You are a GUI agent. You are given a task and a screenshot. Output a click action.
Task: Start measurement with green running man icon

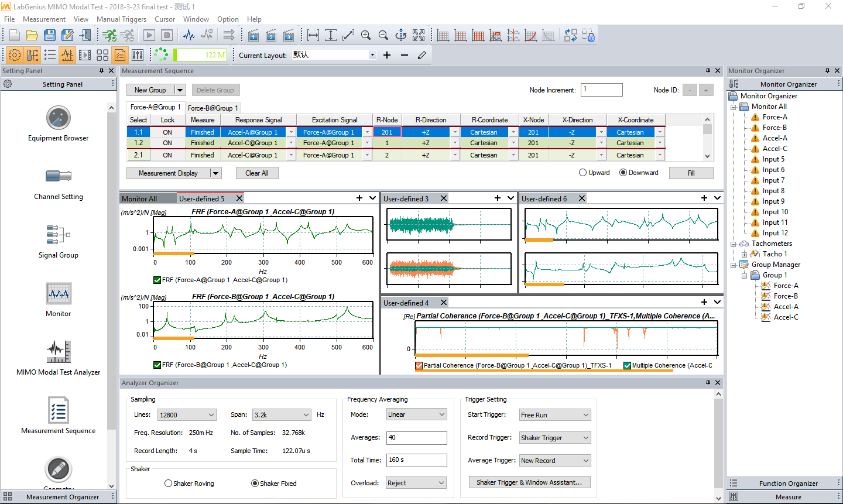[x=109, y=35]
